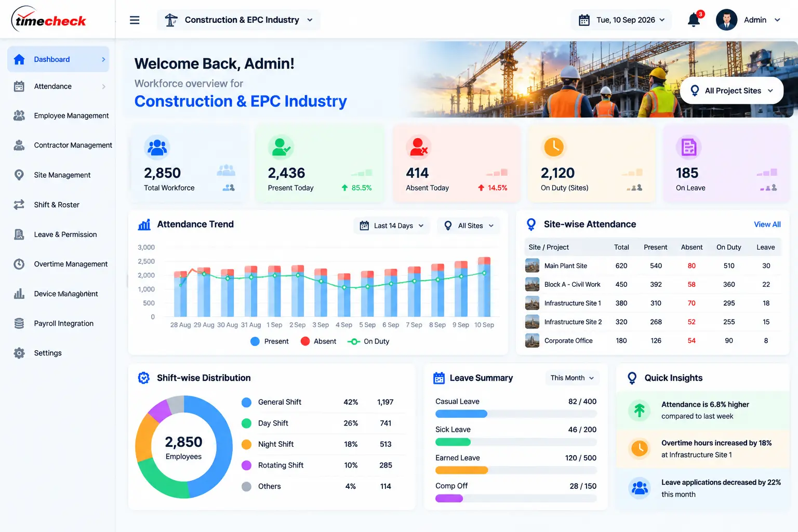
Task: Change the Last 14 Days range dropdown
Action: pyautogui.click(x=392, y=225)
